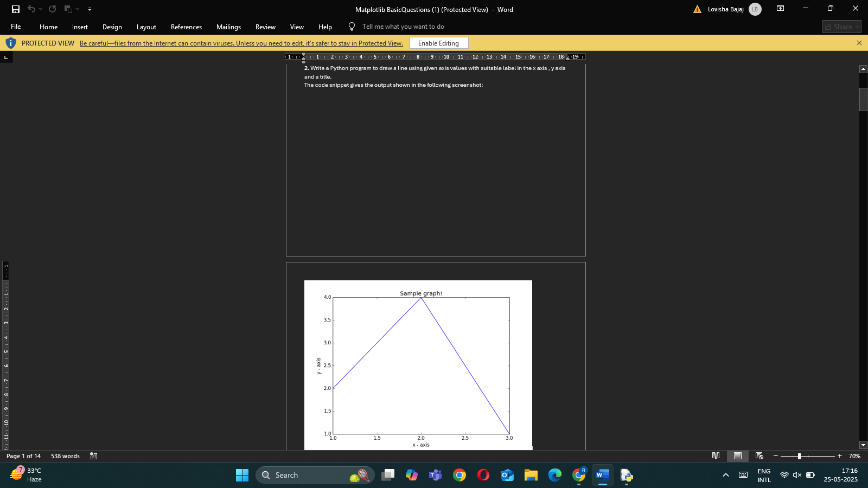Select Print Layout view icon

[x=737, y=456]
